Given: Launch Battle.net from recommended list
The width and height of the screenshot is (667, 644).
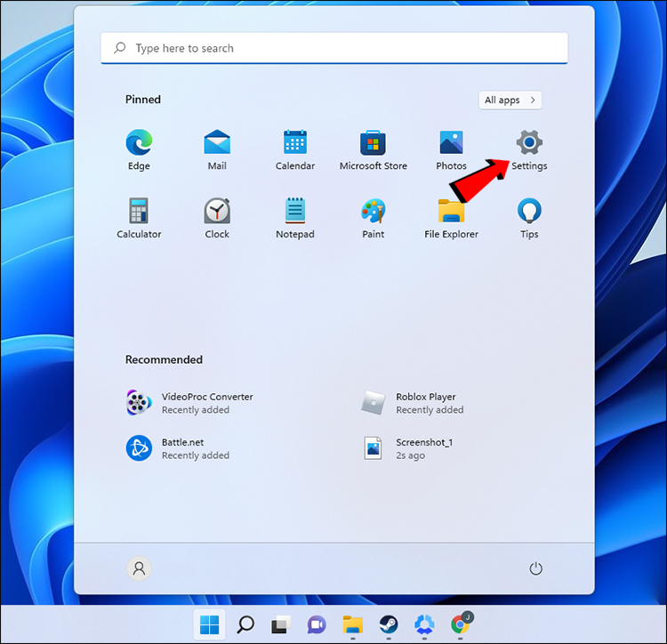Looking at the screenshot, I should (178, 448).
